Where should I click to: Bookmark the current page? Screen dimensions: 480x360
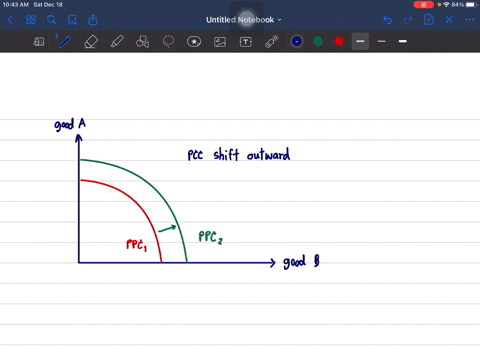point(72,20)
